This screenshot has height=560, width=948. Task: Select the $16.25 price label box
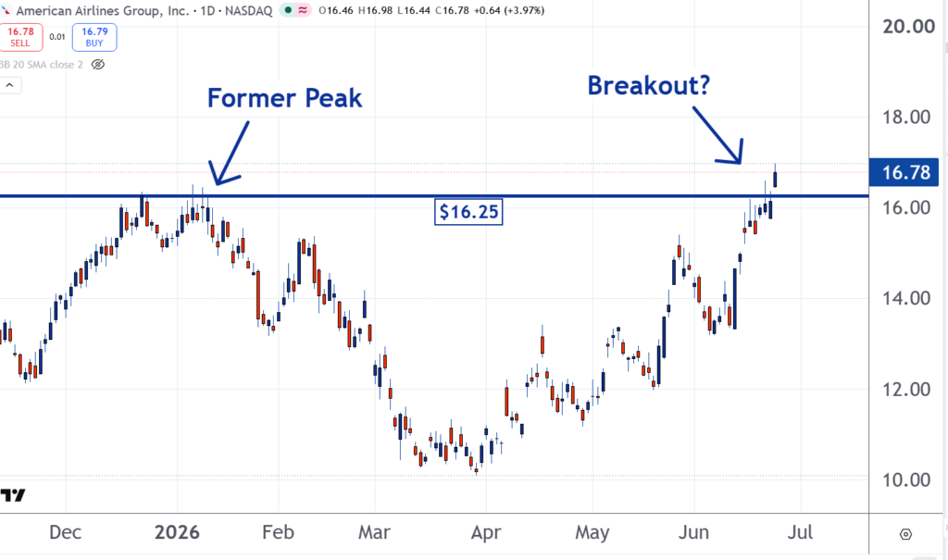468,212
